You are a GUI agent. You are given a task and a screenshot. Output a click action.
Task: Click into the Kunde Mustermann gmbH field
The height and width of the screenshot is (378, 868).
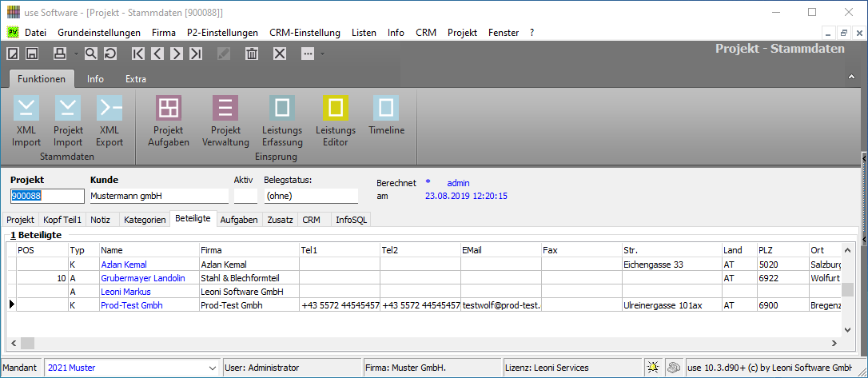point(157,196)
